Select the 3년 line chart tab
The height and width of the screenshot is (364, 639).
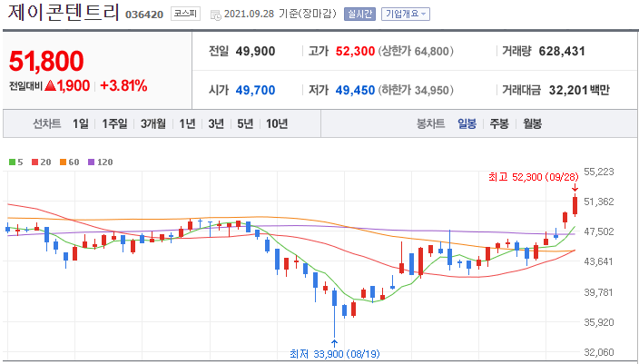[216, 123]
